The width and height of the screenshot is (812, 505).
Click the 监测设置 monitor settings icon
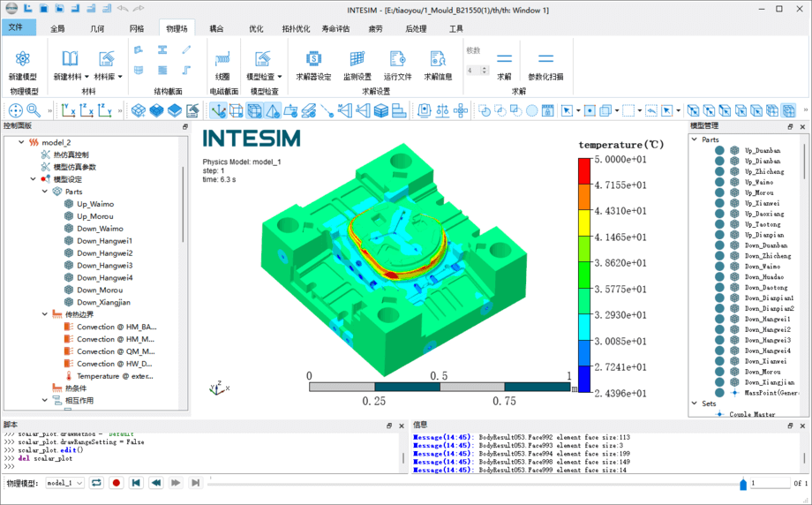pyautogui.click(x=357, y=59)
